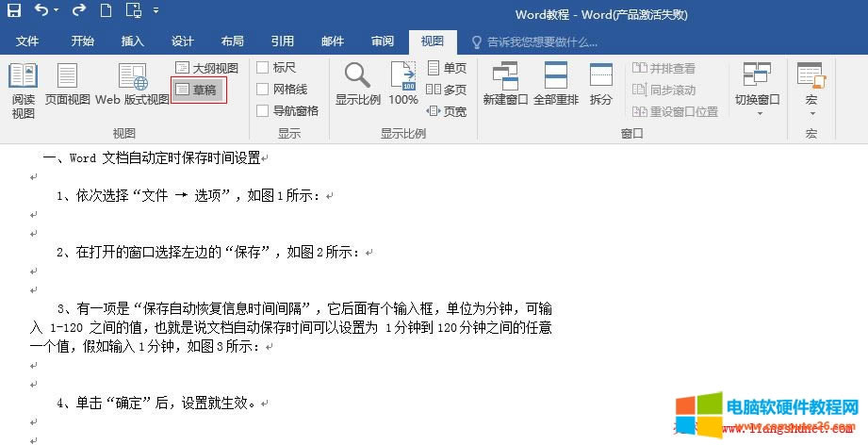Switch to the 审阅 tab

[x=382, y=41]
